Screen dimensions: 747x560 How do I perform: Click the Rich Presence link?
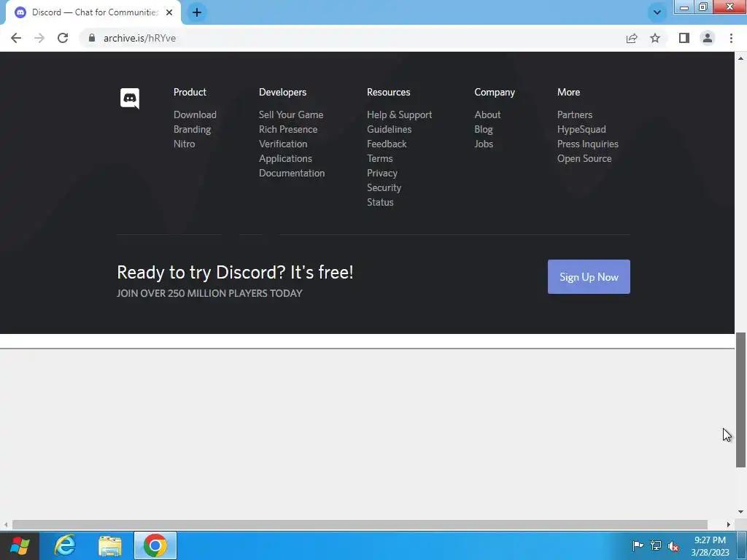click(x=288, y=130)
